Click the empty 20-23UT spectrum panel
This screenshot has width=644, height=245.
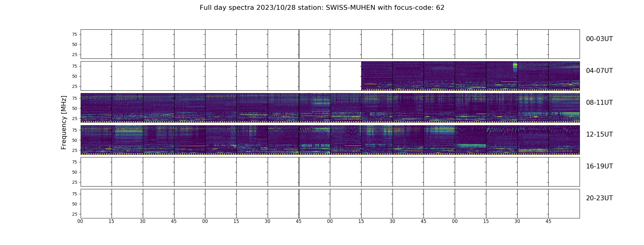click(x=330, y=203)
